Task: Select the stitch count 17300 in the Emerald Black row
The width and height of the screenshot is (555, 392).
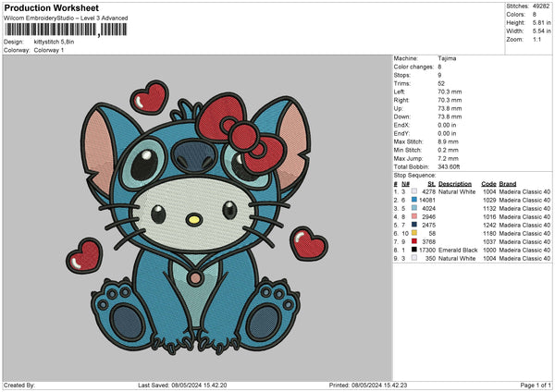Action: [x=427, y=251]
